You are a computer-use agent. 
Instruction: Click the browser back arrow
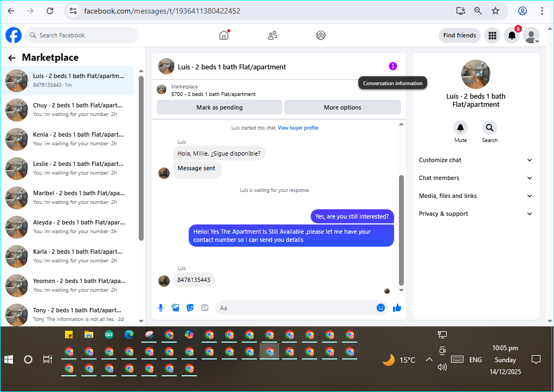point(11,11)
